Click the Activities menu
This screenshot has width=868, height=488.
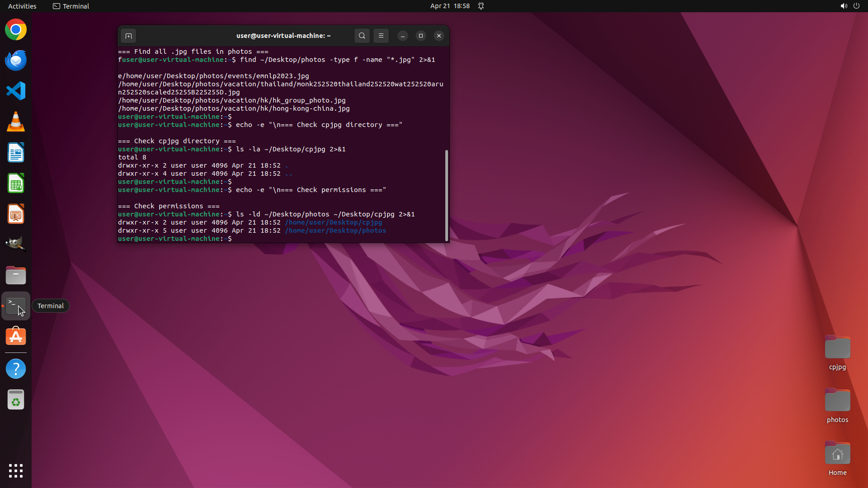[x=22, y=6]
